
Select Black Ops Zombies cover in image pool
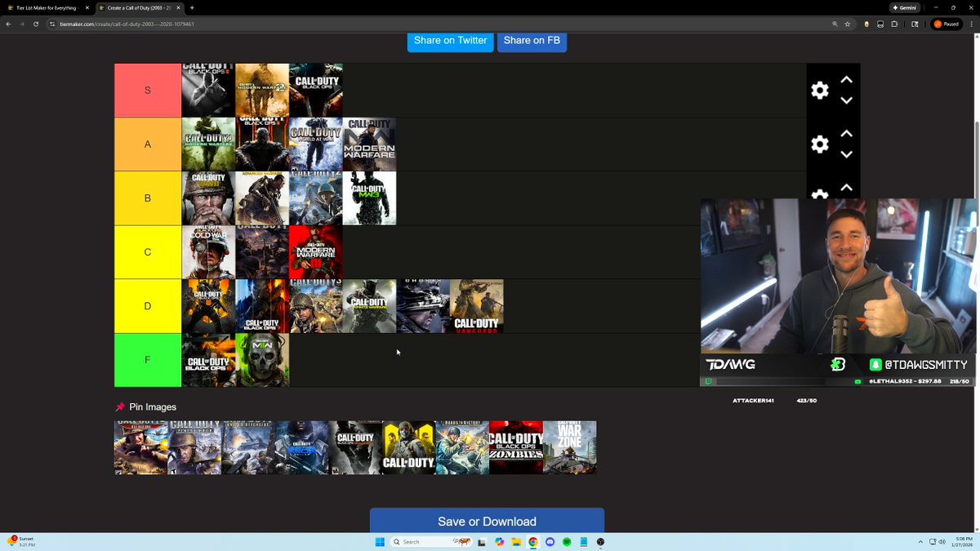(x=516, y=447)
